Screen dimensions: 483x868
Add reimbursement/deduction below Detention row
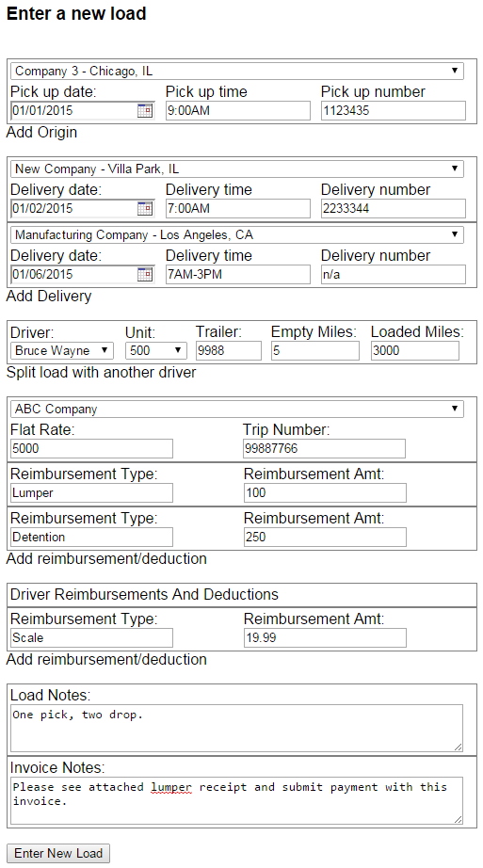coord(106,559)
